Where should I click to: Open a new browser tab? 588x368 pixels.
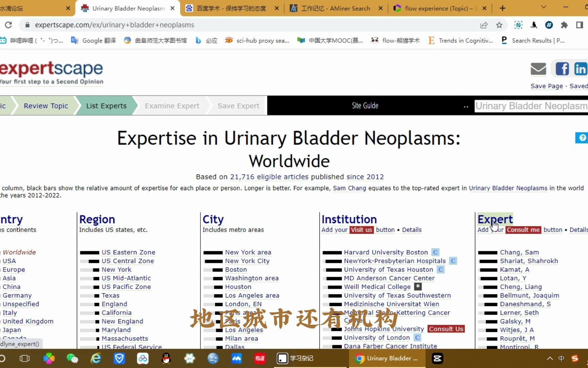(x=503, y=8)
